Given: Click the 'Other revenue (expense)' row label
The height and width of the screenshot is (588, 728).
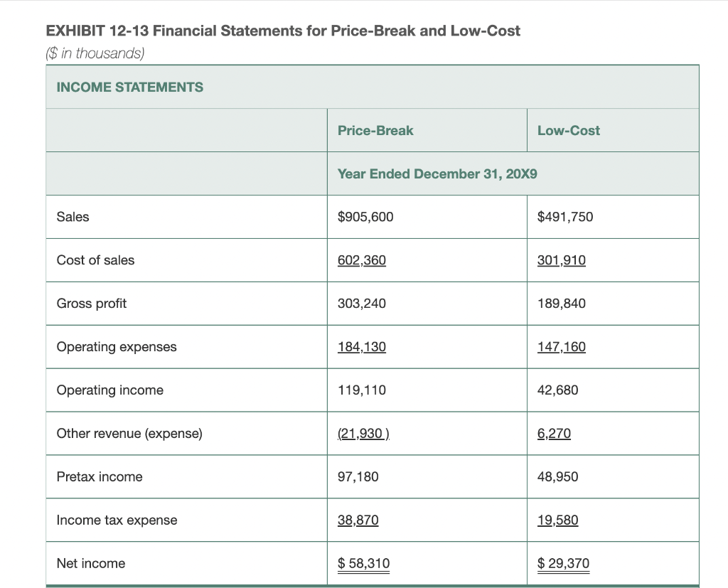Looking at the screenshot, I should click(129, 433).
